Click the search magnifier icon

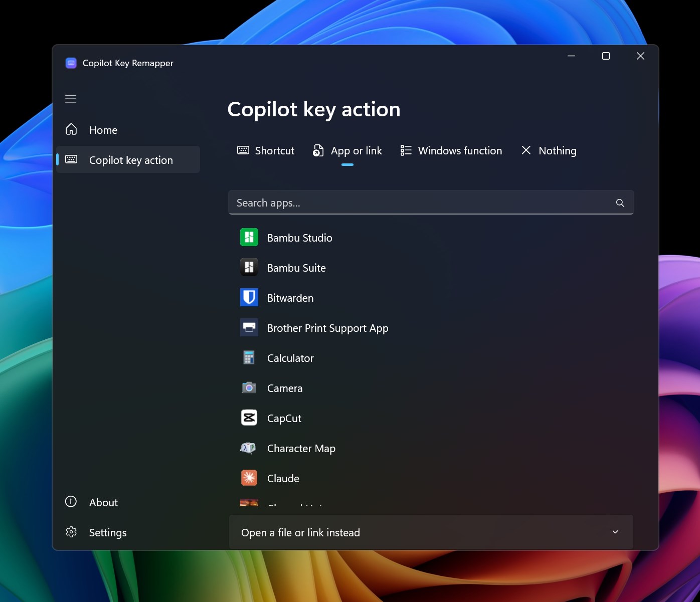(620, 203)
